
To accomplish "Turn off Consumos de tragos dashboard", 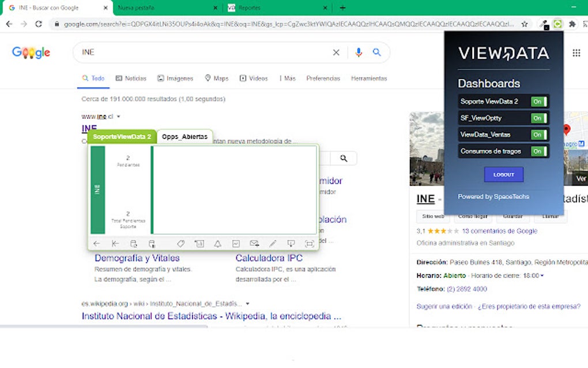I will [x=538, y=151].
